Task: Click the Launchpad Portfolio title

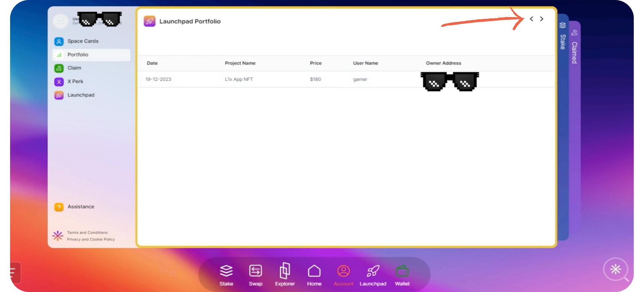Action: (x=190, y=21)
